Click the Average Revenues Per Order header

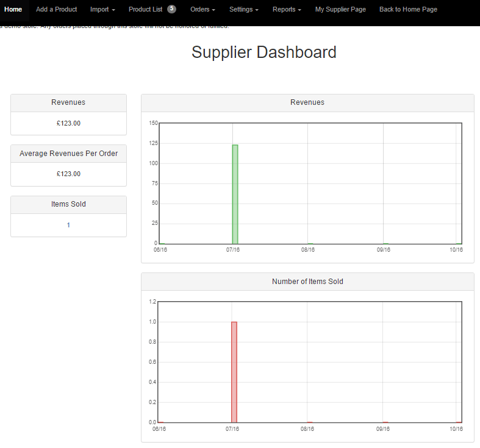point(68,154)
